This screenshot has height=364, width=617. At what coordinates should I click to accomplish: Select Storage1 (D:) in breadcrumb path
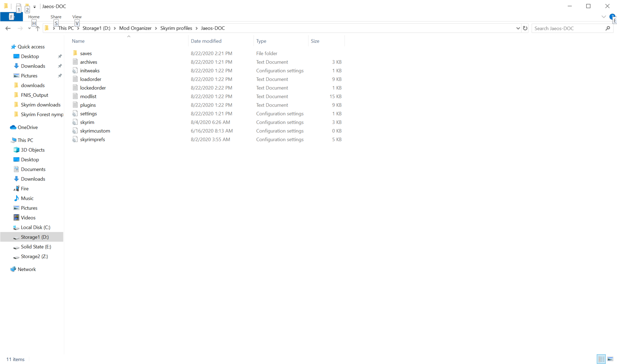coord(96,28)
